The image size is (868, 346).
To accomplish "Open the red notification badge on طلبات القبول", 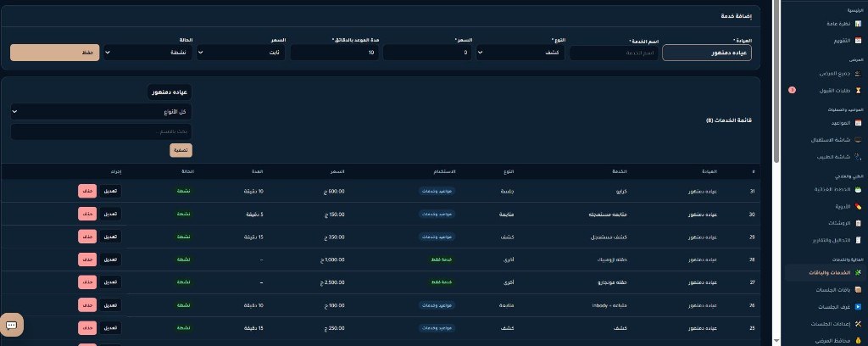I will 792,90.
